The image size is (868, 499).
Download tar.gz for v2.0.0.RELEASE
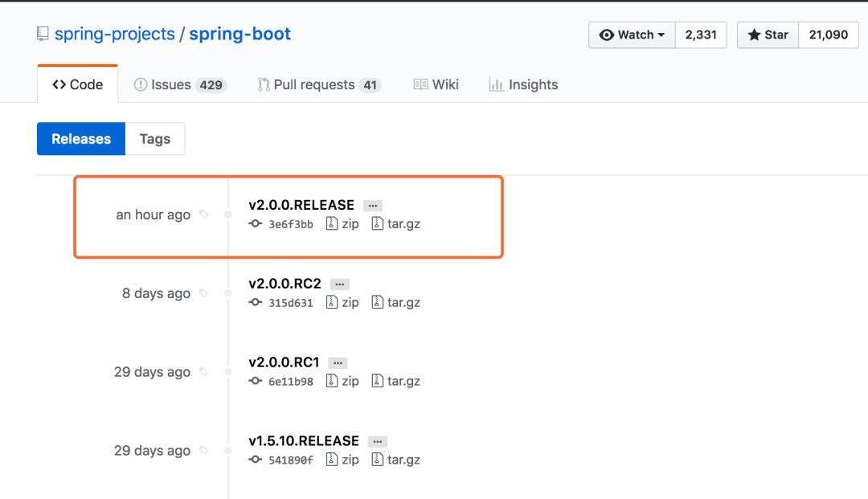point(395,223)
